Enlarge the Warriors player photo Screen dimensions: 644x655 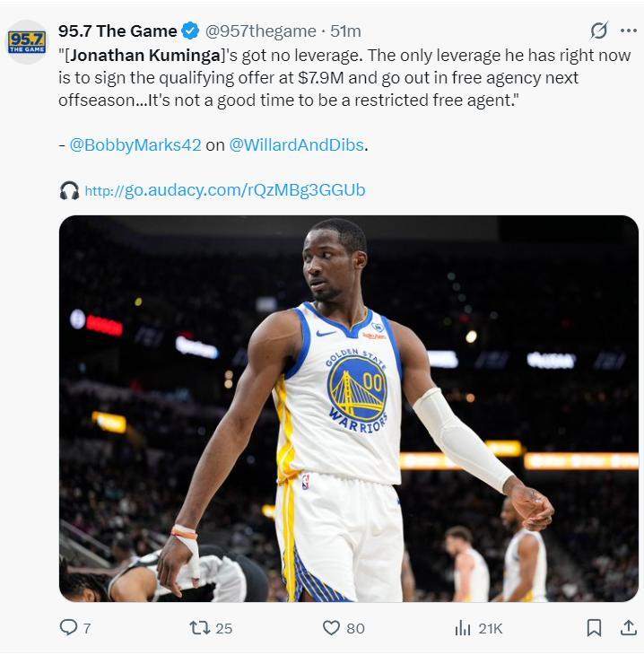[349, 408]
